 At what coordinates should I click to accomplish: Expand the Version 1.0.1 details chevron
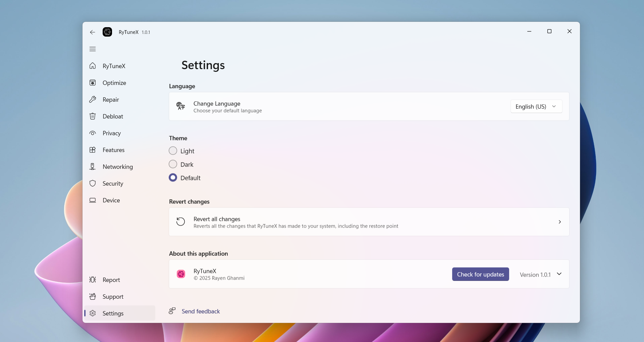point(559,274)
